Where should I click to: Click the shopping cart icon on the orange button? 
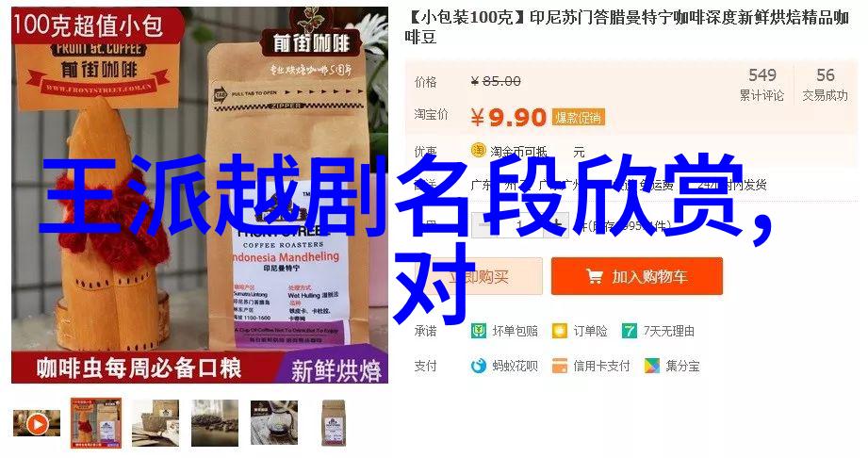point(595,276)
